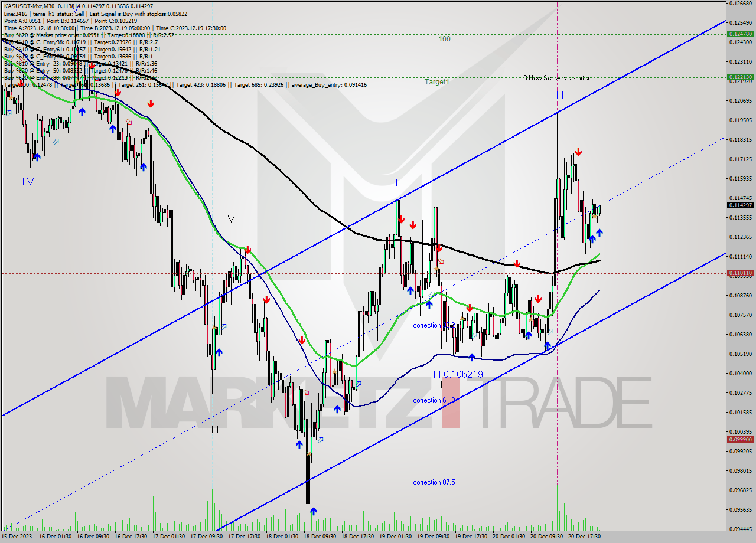Click the '17 Dec 17:30' time axis label
This screenshot has width=756, height=543.
pyautogui.click(x=245, y=537)
